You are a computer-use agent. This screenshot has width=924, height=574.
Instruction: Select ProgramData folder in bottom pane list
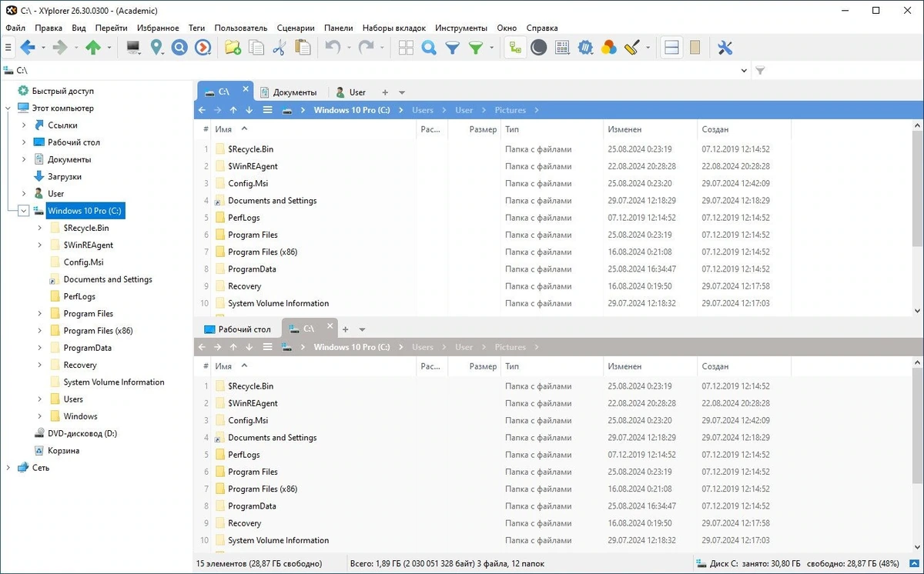252,506
